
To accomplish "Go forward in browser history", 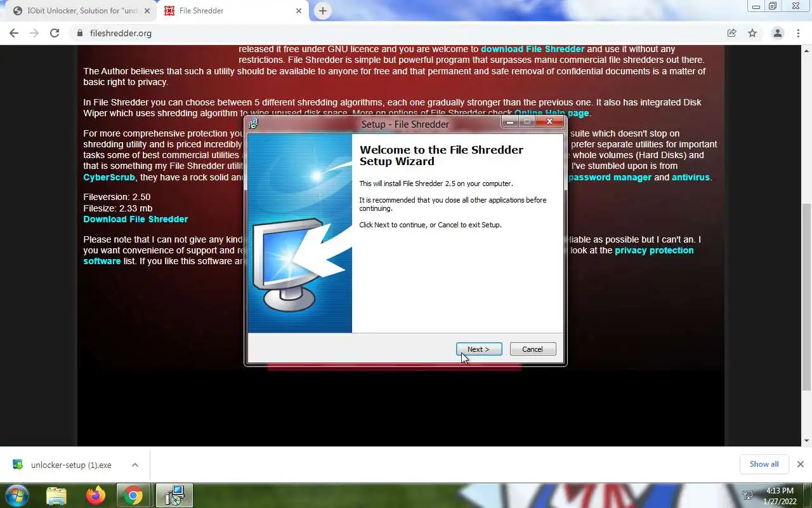I will pos(34,33).
